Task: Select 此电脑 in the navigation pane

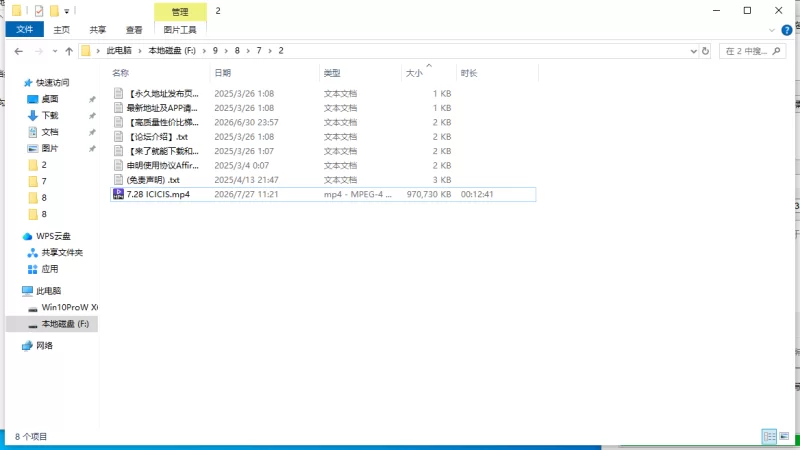Action: point(48,291)
